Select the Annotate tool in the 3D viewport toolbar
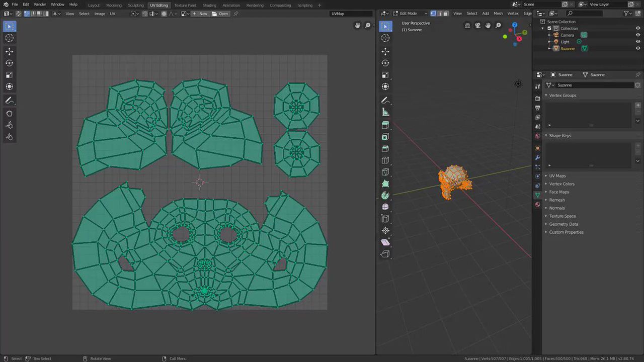Viewport: 644px width, 362px height. coord(385,100)
